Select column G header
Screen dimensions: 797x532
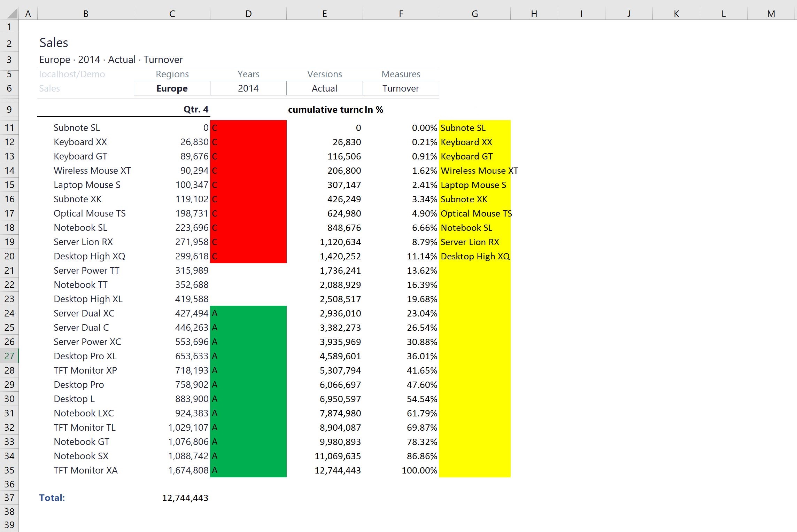click(475, 14)
